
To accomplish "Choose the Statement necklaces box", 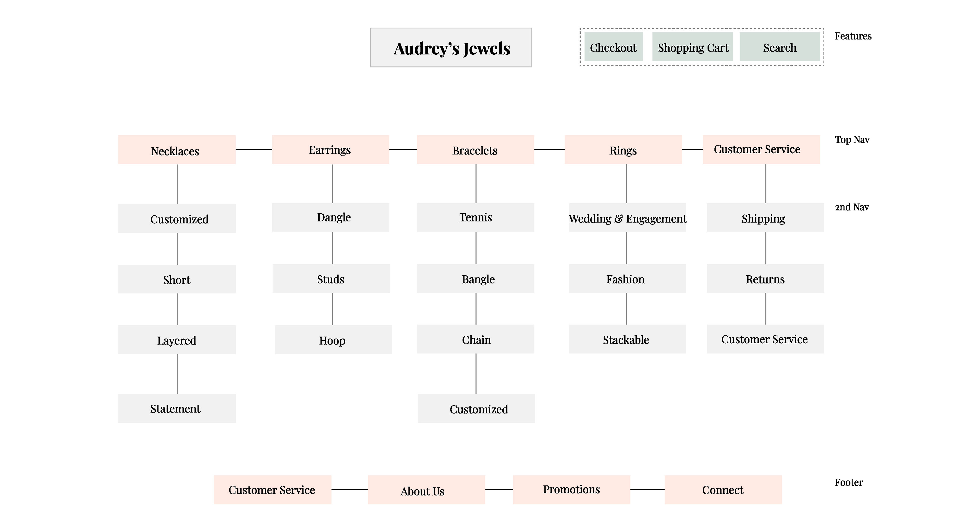I will click(x=177, y=408).
